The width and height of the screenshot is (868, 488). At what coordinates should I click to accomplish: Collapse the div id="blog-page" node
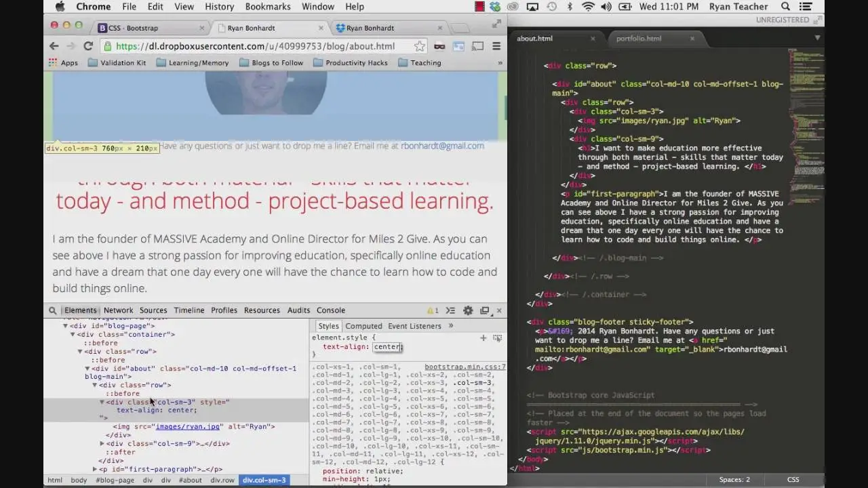(x=66, y=326)
